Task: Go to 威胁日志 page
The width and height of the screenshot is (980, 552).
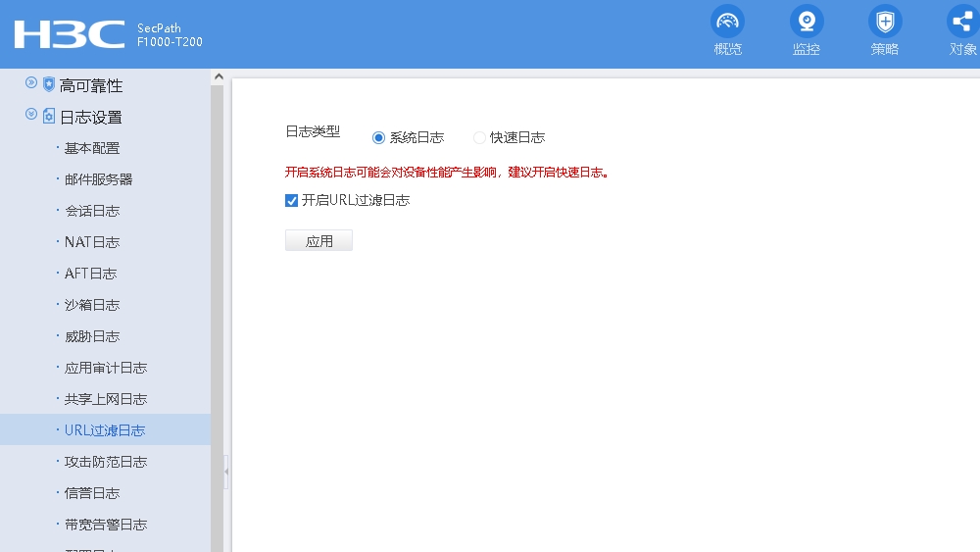Action: (92, 336)
